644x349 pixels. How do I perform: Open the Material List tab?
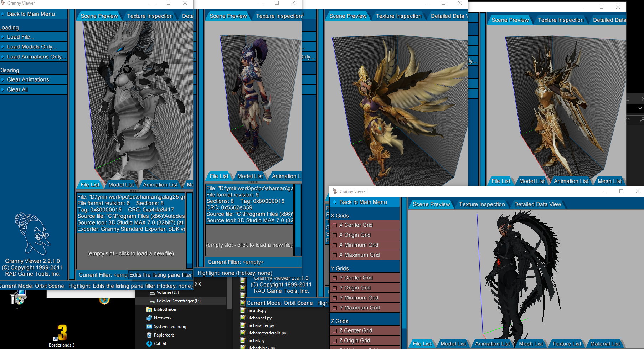[606, 343]
